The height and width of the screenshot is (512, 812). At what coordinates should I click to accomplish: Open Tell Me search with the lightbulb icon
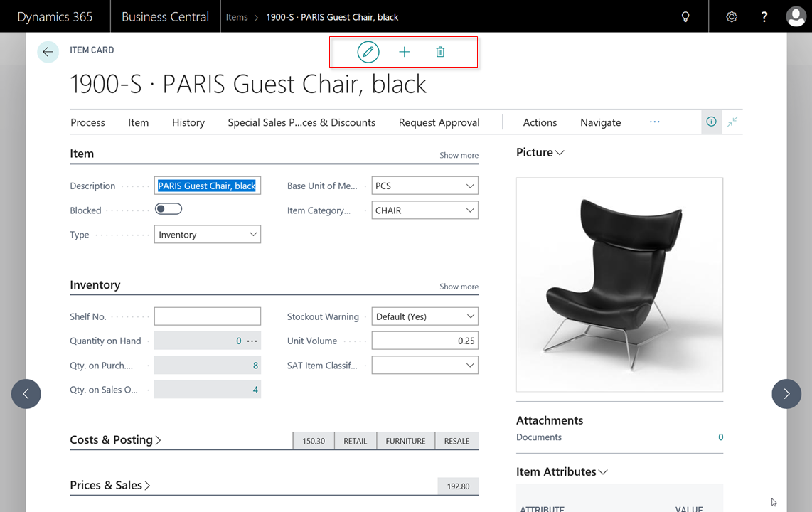coord(685,16)
